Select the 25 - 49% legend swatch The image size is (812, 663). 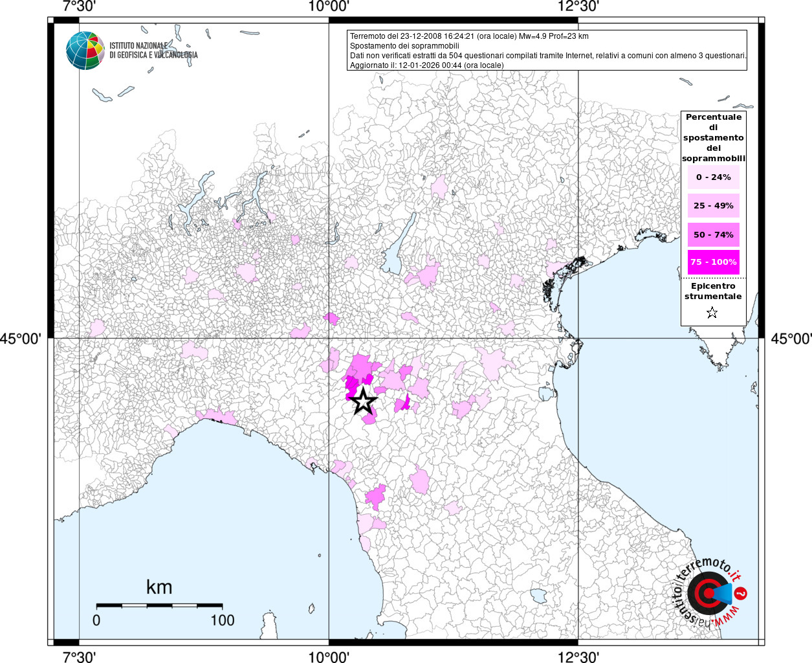[713, 206]
